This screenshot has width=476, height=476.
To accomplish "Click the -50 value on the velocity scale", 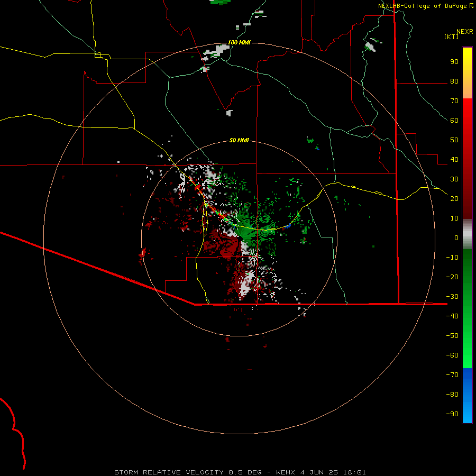I will click(x=452, y=335).
